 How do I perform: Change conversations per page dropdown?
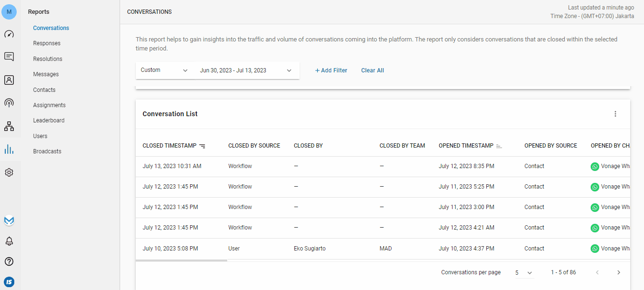point(523,273)
